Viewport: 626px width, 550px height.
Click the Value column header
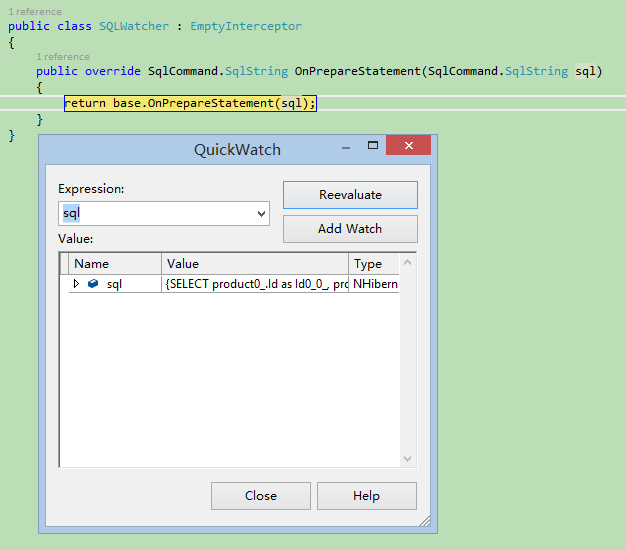coord(255,264)
